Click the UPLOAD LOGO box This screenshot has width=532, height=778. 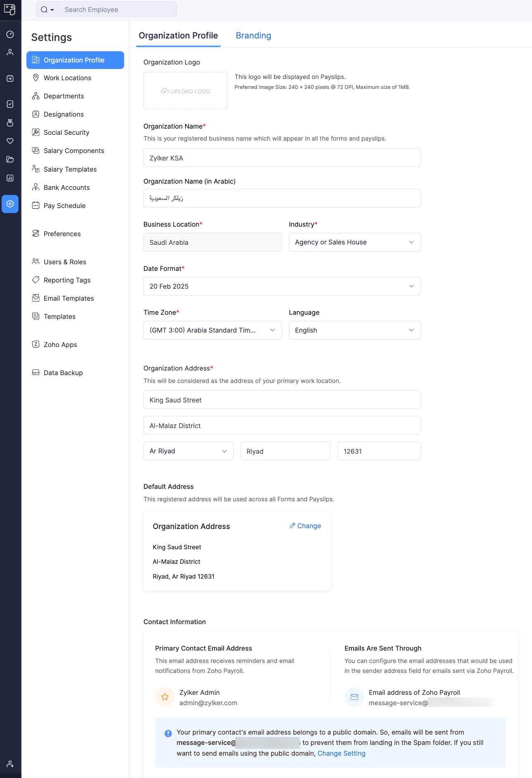(186, 91)
